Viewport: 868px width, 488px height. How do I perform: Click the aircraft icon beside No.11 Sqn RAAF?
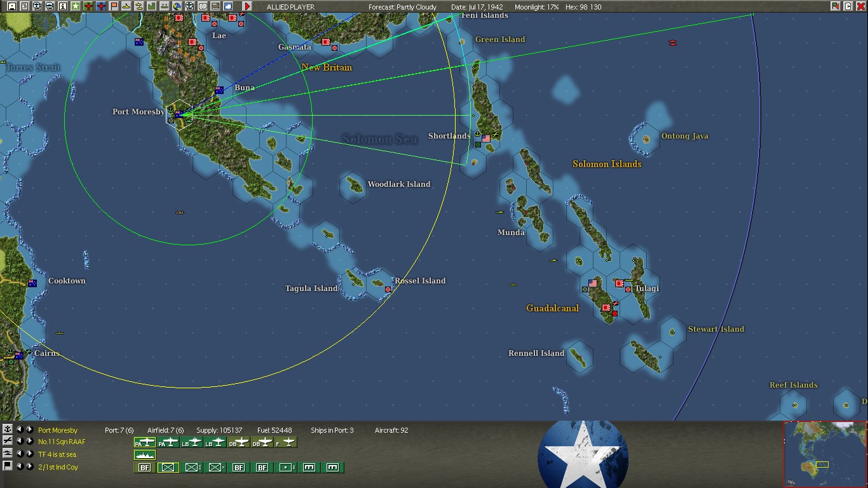pyautogui.click(x=7, y=441)
